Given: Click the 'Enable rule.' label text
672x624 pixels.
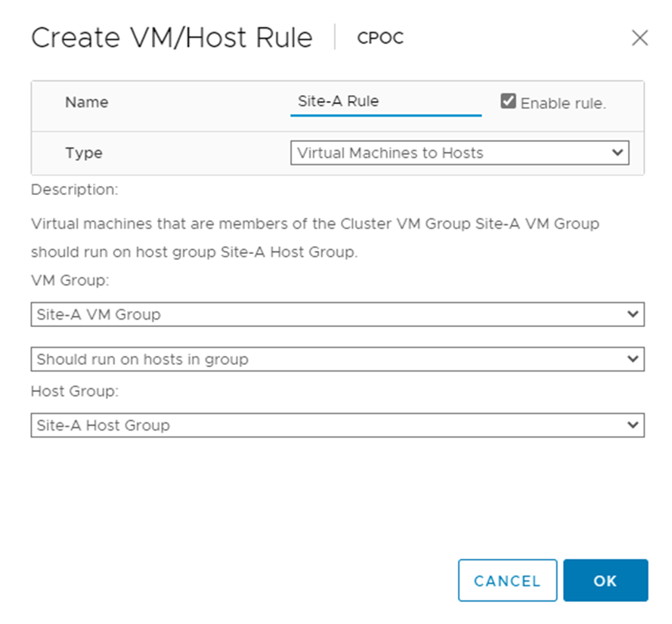Looking at the screenshot, I should pos(563,103).
